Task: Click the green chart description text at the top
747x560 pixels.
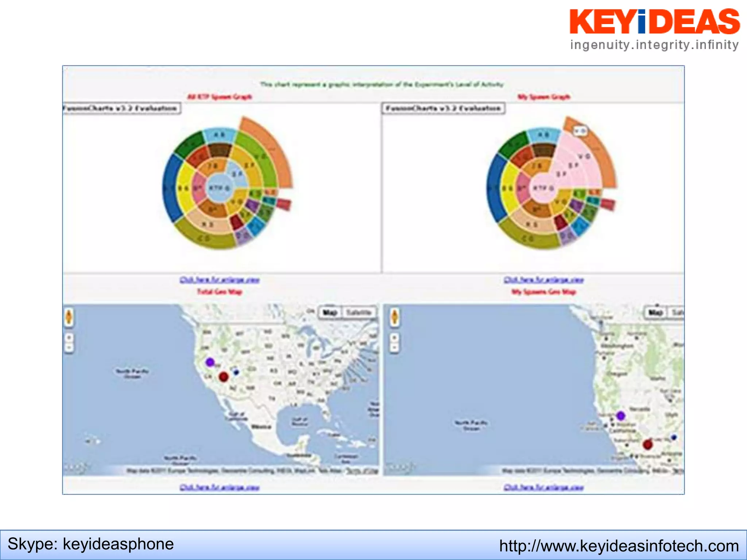Action: point(382,84)
